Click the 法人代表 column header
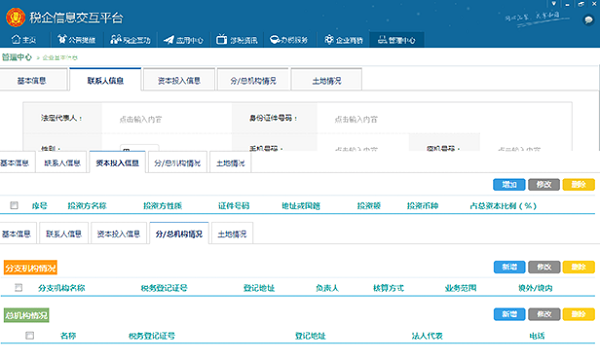600x360 pixels. click(427, 336)
